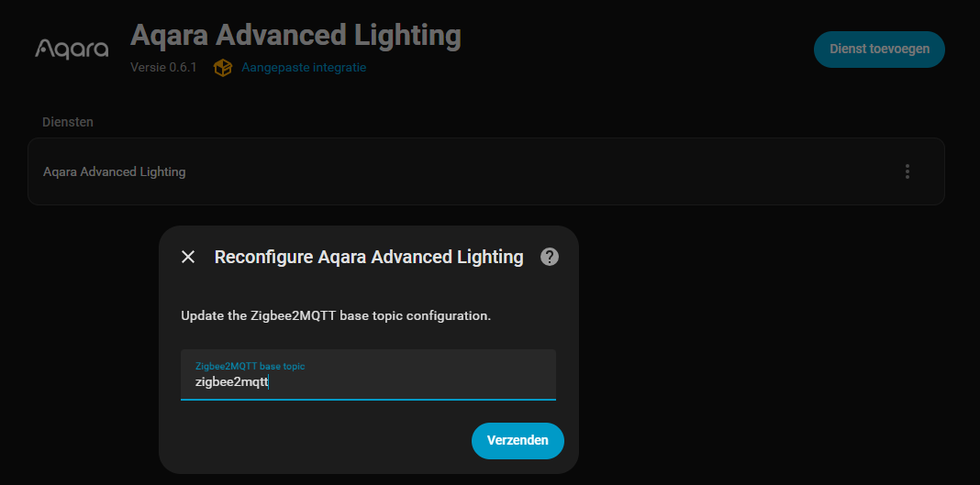Close the Reconfigure dialog with the X
The width and height of the screenshot is (980, 485).
pos(188,257)
